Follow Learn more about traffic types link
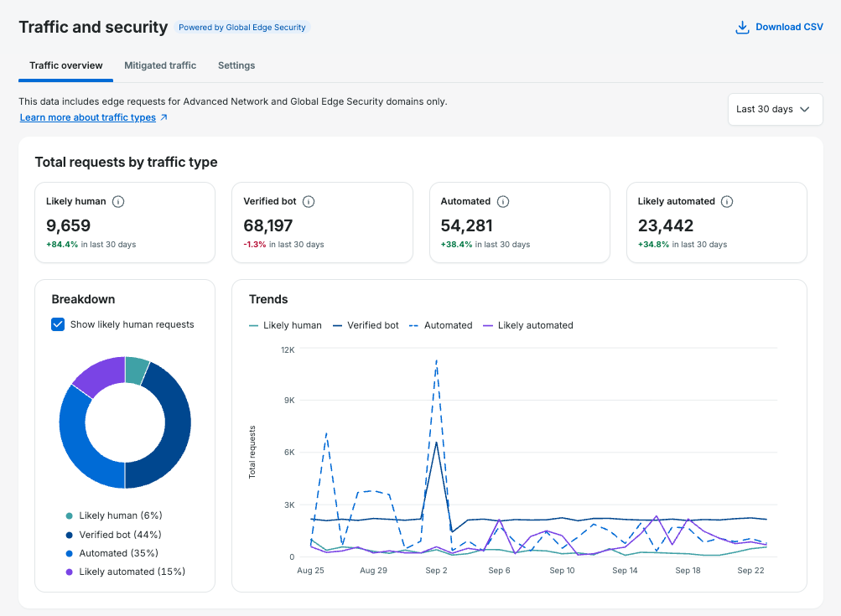 tap(88, 117)
